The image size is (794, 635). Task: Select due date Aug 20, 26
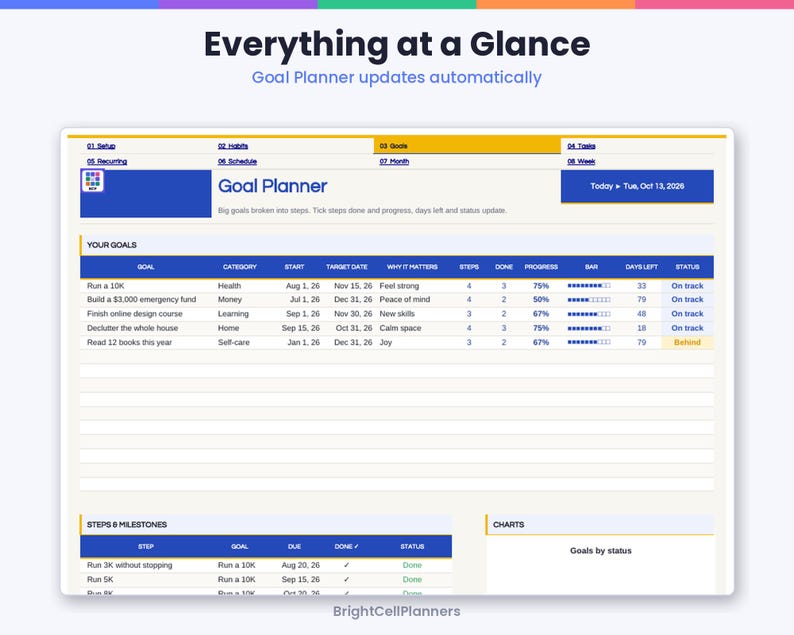click(x=301, y=565)
